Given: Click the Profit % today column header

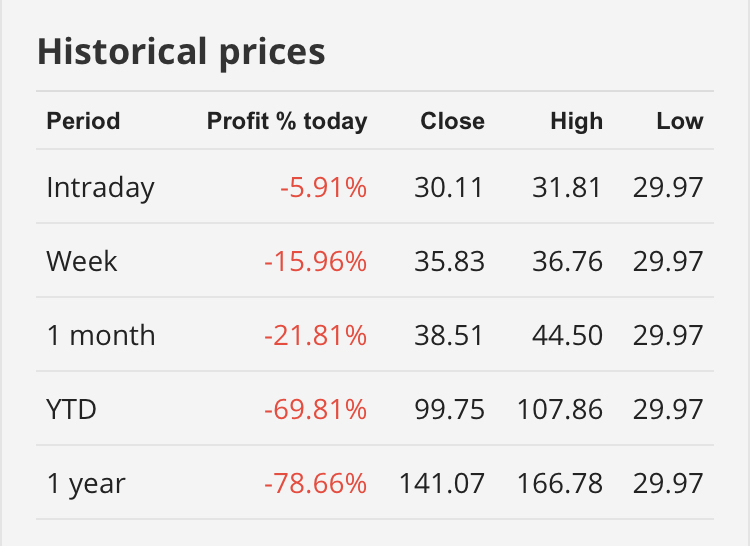Looking at the screenshot, I should [x=287, y=121].
